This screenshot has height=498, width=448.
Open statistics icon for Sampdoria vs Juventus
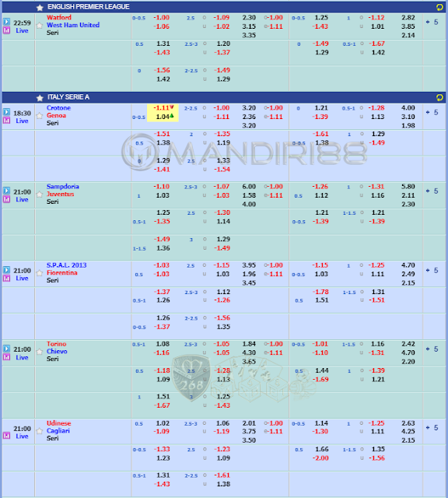click(x=6, y=199)
